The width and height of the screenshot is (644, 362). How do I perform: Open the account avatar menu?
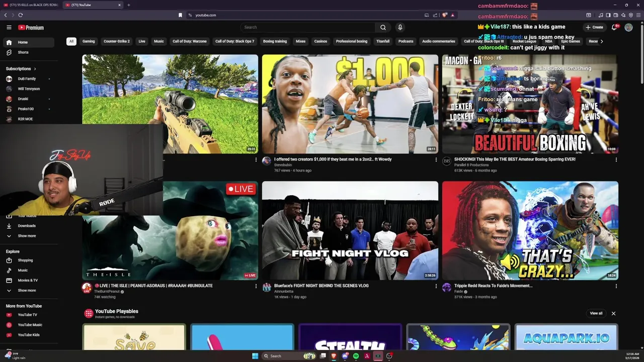click(628, 27)
